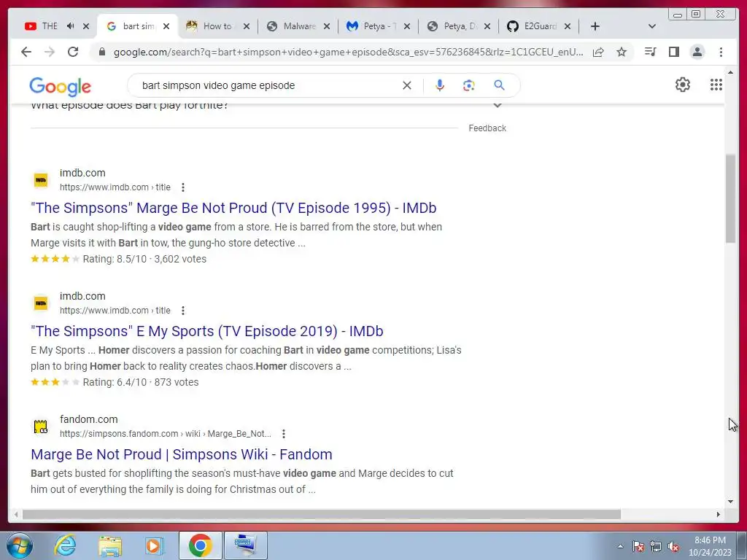Image resolution: width=747 pixels, height=560 pixels.
Task: Open options for E My Sports result
Action: [x=183, y=311]
